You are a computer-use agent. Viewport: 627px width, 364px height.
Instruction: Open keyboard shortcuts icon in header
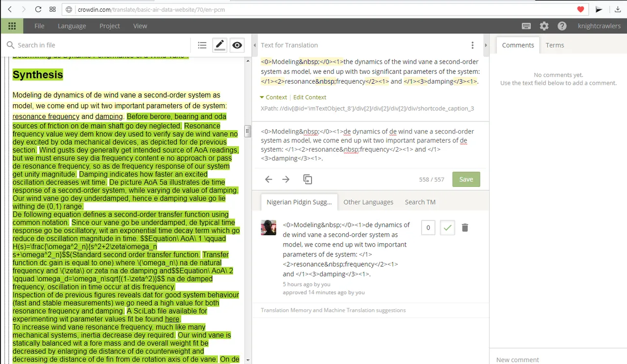coord(527,26)
